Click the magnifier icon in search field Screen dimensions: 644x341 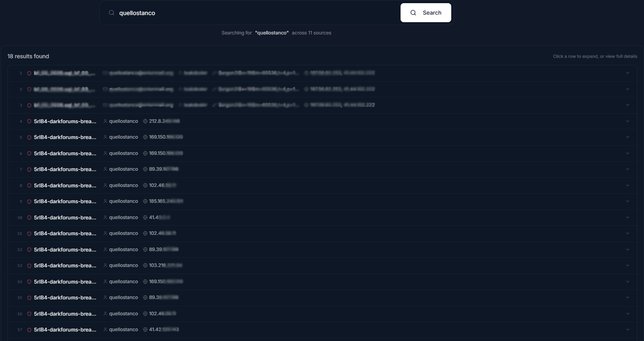tap(112, 13)
